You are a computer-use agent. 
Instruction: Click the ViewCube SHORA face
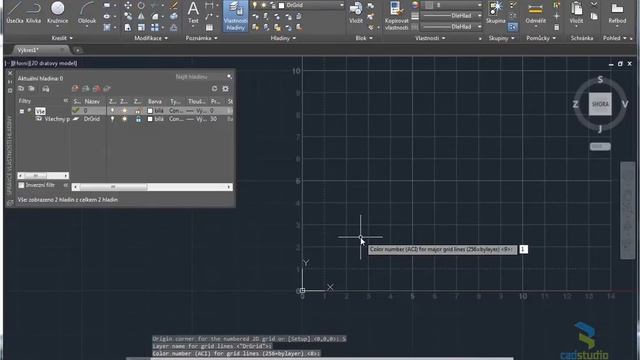[x=600, y=104]
